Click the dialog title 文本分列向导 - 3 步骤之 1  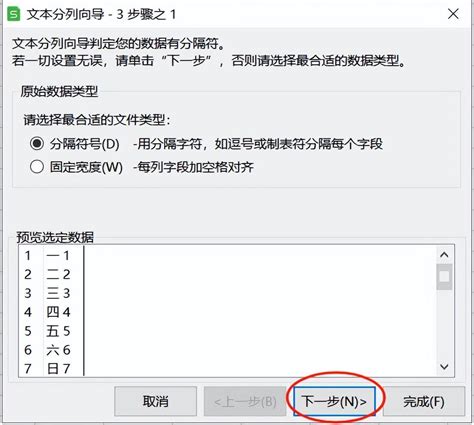click(101, 15)
